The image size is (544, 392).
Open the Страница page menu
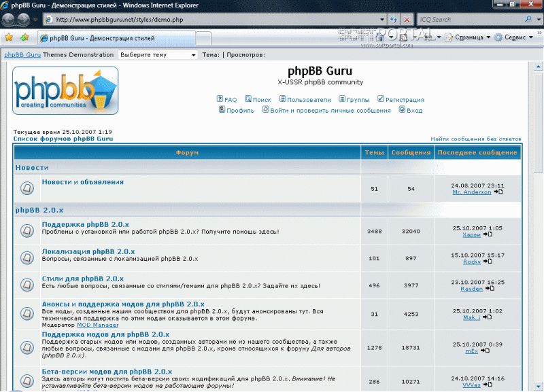coord(468,37)
